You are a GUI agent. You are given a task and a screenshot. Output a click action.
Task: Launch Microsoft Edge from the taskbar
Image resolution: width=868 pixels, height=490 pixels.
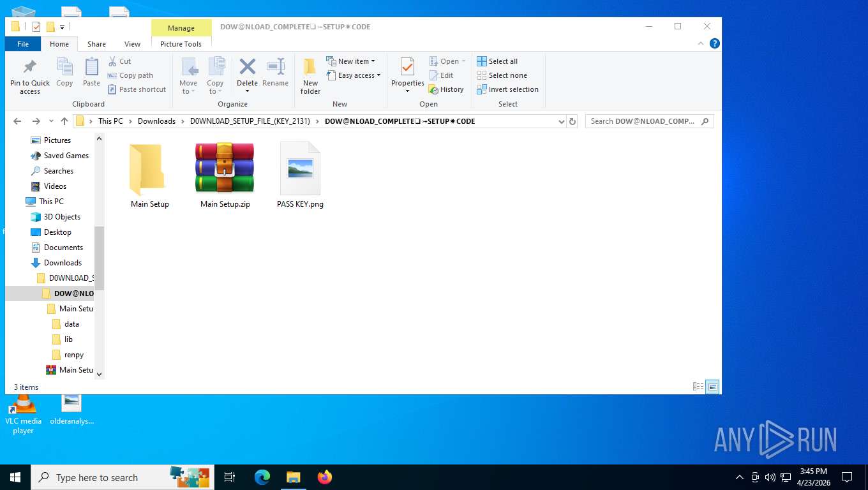(262, 477)
